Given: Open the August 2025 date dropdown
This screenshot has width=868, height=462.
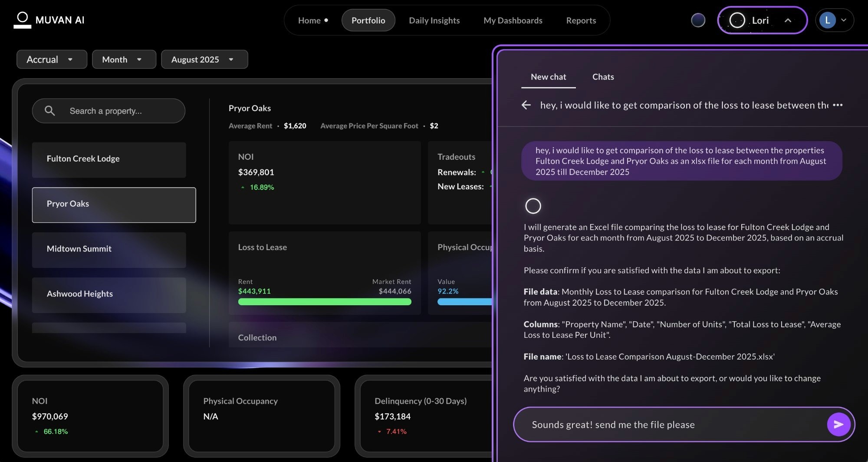Looking at the screenshot, I should coord(204,59).
